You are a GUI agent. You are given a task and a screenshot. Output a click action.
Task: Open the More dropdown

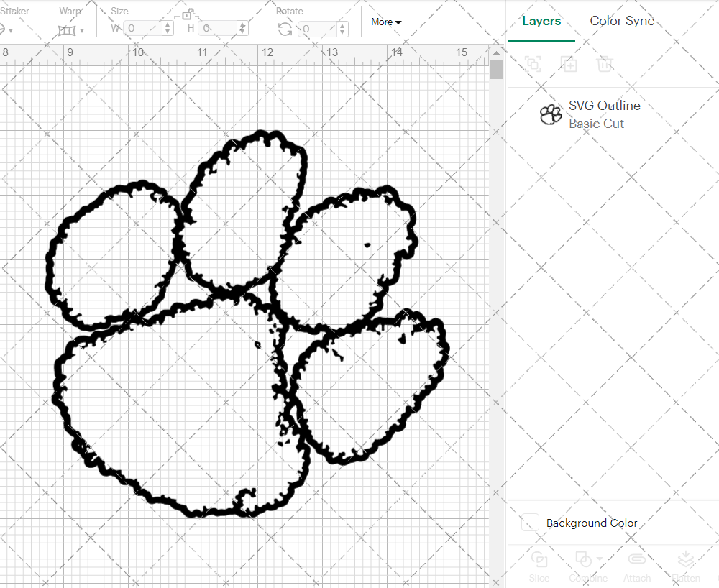click(386, 22)
